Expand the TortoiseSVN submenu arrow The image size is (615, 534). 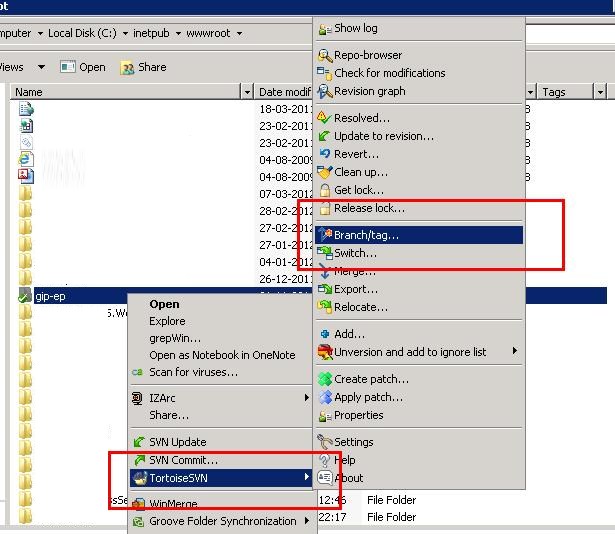point(307,478)
